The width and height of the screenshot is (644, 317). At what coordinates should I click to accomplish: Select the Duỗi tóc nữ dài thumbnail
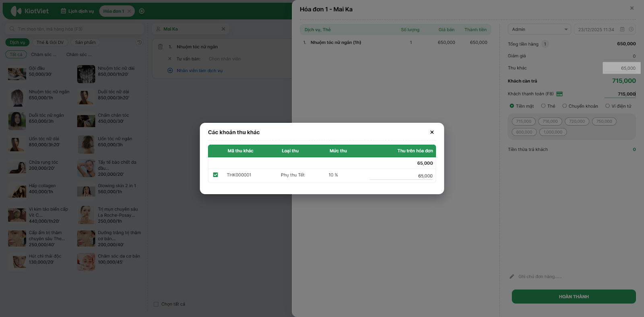86,98
